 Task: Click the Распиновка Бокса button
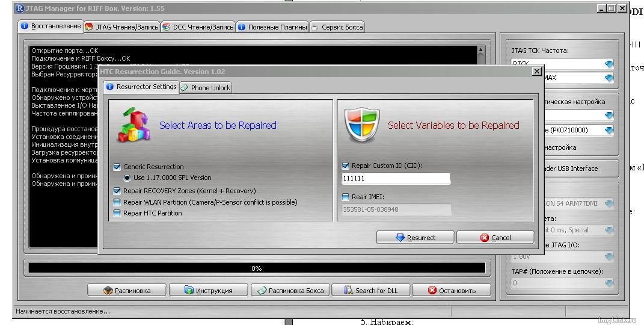point(290,291)
